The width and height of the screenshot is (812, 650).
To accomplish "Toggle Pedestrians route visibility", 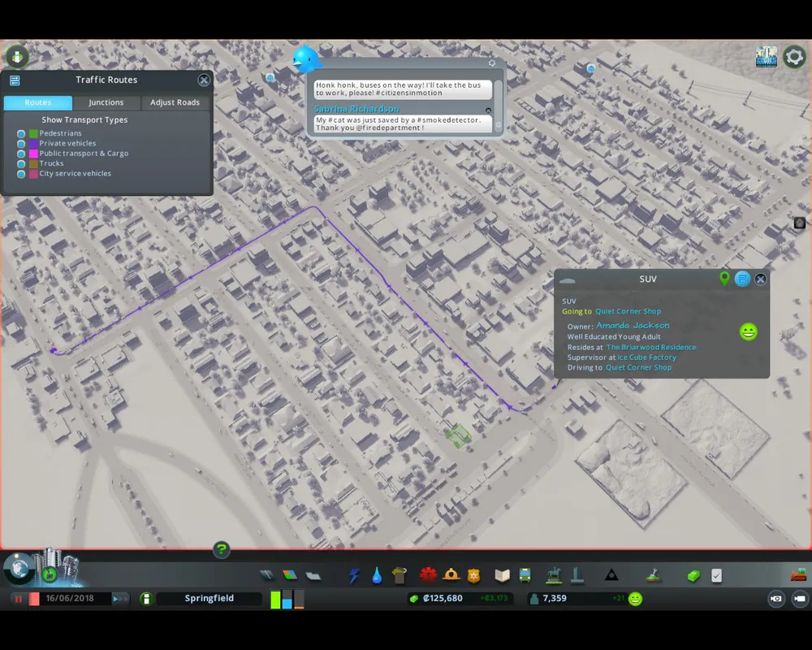I will click(21, 133).
